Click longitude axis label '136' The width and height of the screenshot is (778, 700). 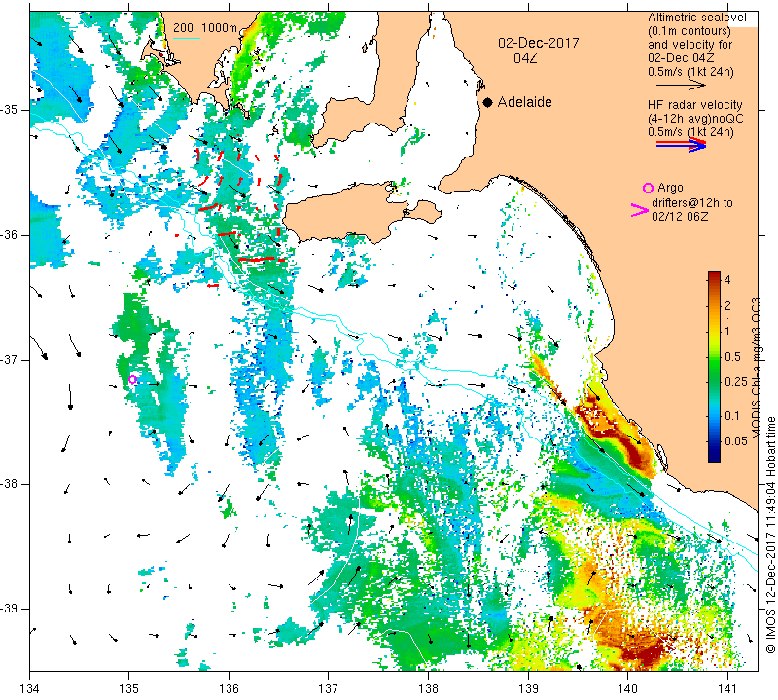point(230,689)
